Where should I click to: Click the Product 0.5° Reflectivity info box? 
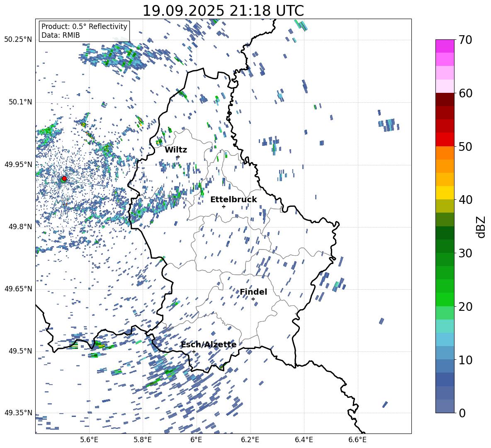84,31
